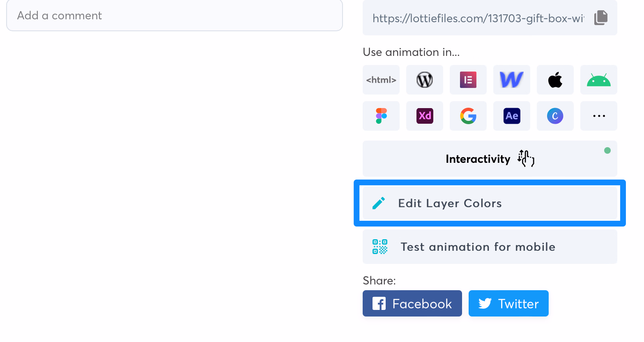The width and height of the screenshot is (644, 342).
Task: Open the WordPress integration icon
Action: click(x=424, y=80)
